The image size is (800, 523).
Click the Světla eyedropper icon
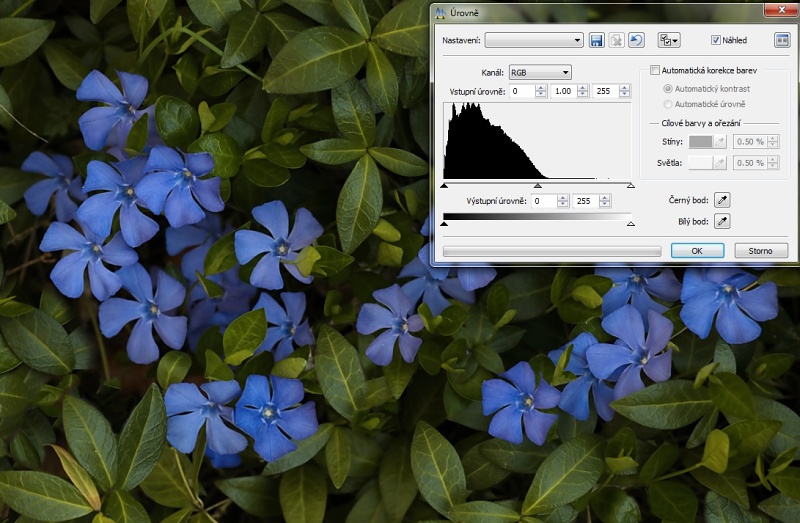[x=720, y=163]
